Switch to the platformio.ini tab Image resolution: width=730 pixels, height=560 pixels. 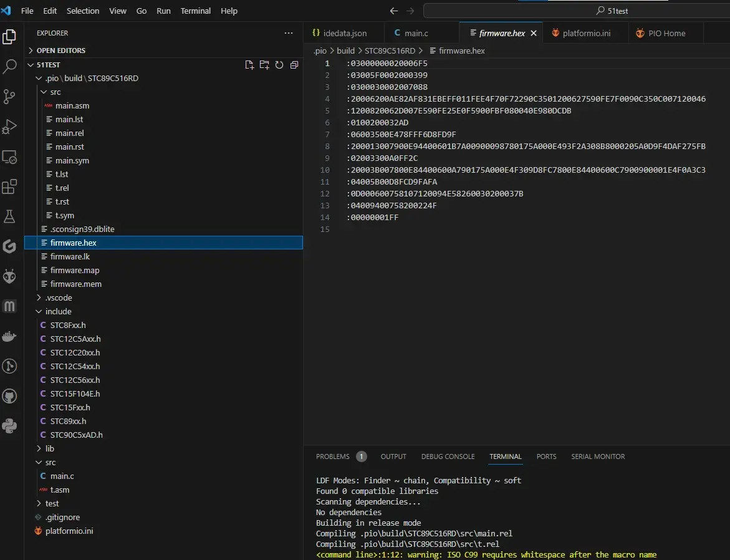(586, 33)
